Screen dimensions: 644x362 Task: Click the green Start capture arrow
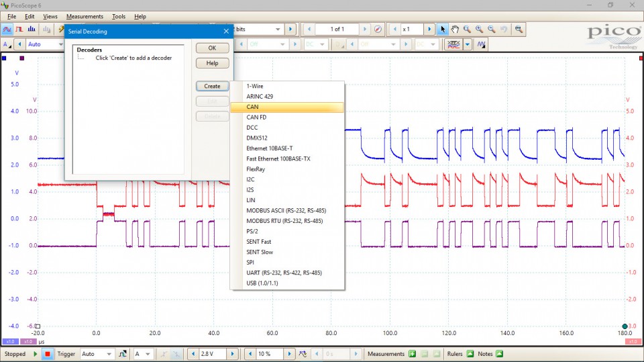point(36,354)
